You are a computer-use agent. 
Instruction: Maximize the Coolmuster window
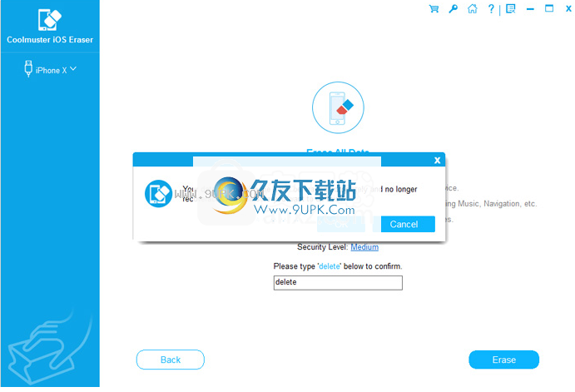coord(549,8)
